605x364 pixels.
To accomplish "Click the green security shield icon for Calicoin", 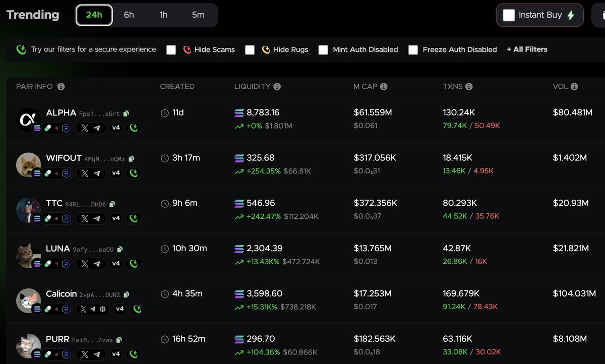I will point(138,309).
